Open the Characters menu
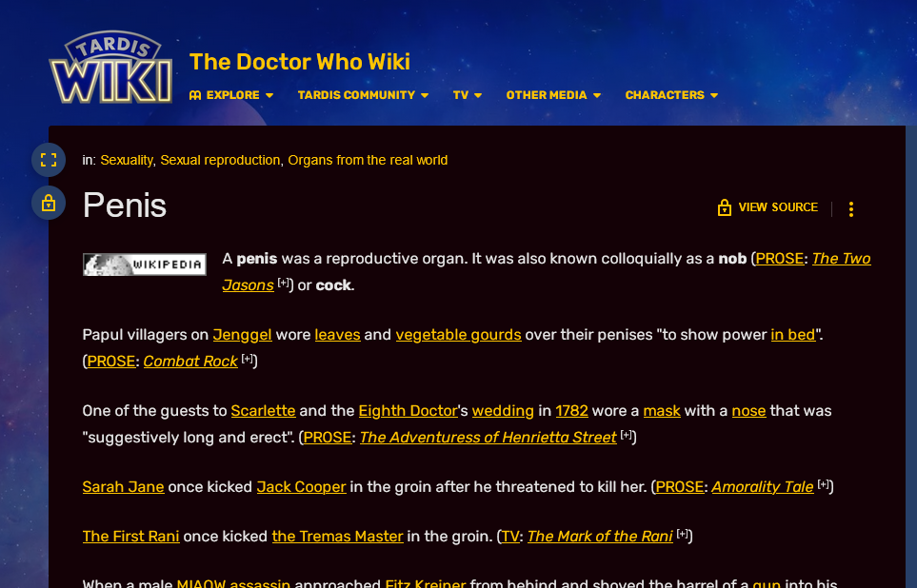Screen dimensions: 917x588 point(671,95)
